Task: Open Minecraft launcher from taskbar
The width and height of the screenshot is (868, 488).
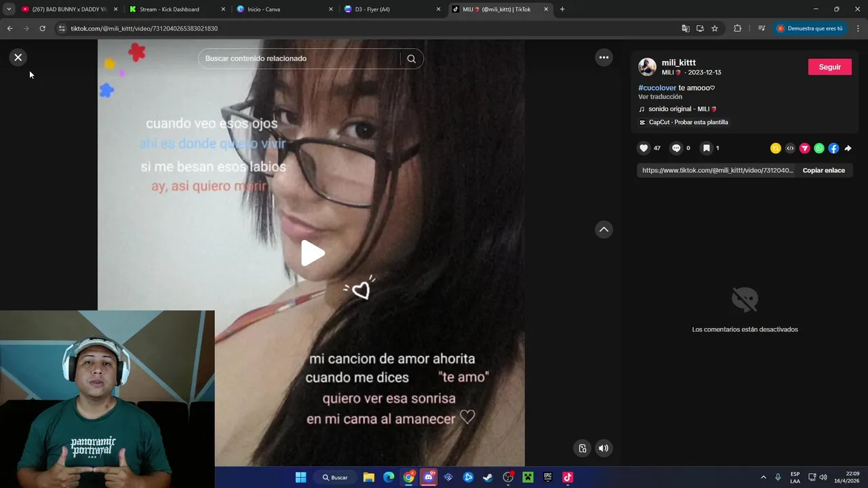Action: (528, 477)
